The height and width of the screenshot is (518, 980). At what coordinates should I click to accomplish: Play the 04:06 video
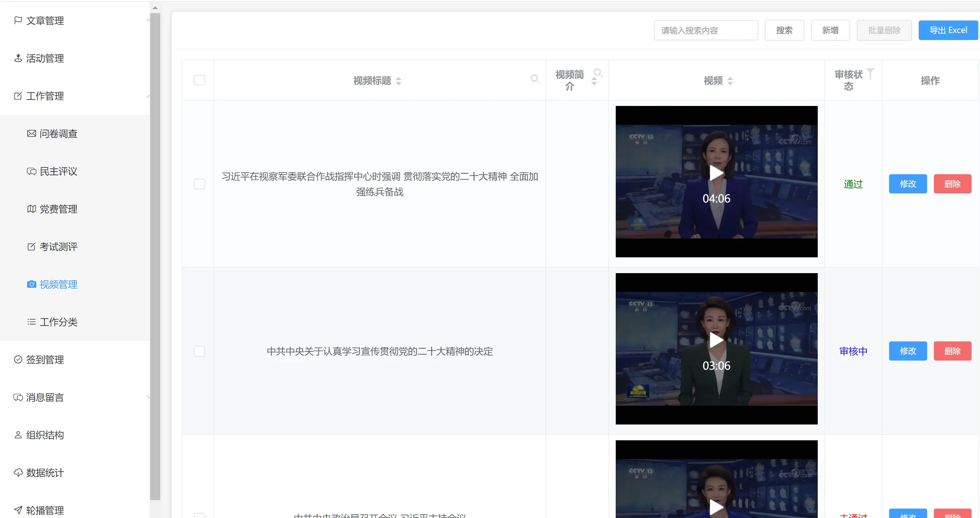click(x=716, y=173)
